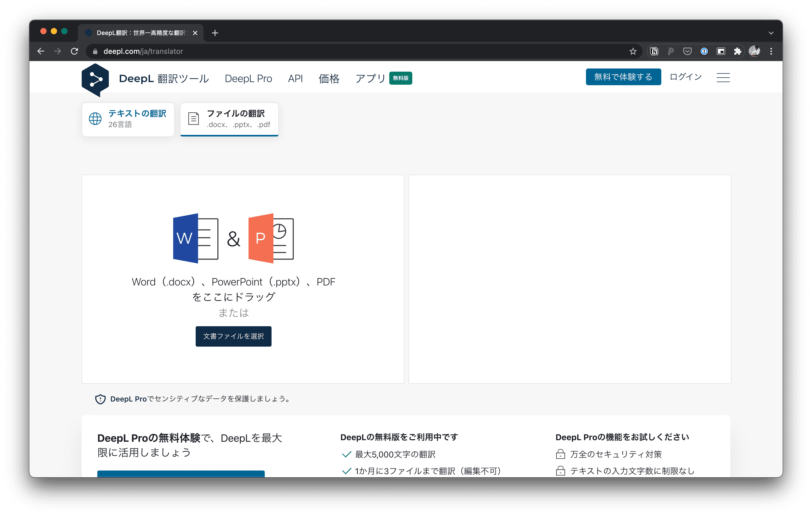
Task: Click the document icon in file translation tab
Action: point(194,119)
